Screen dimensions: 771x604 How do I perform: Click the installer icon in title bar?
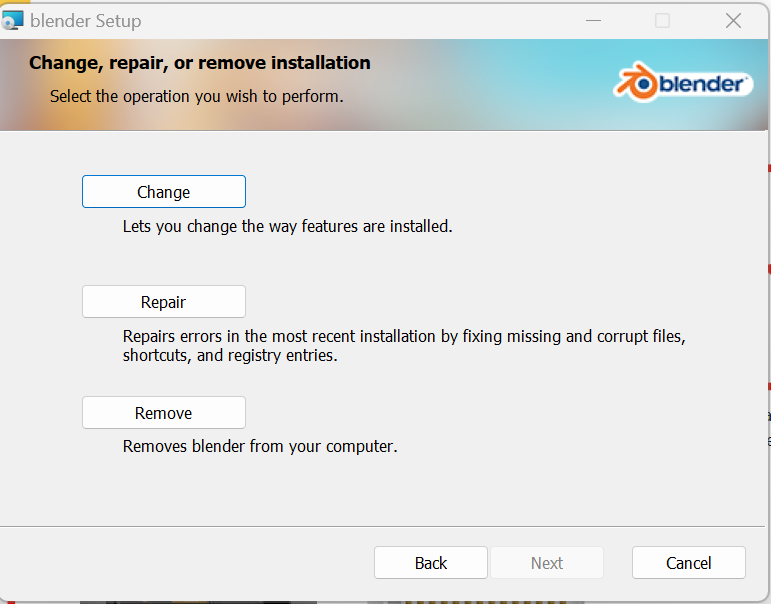coord(12,21)
